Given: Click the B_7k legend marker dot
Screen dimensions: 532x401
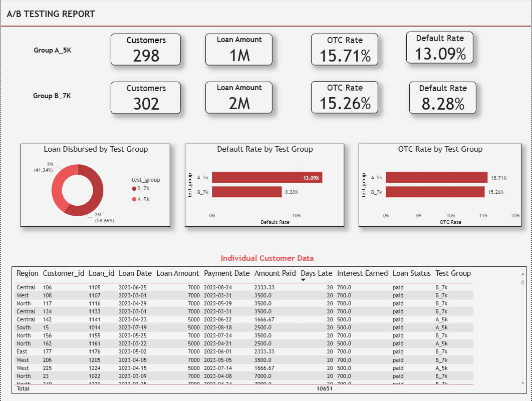Looking at the screenshot, I should (134, 189).
